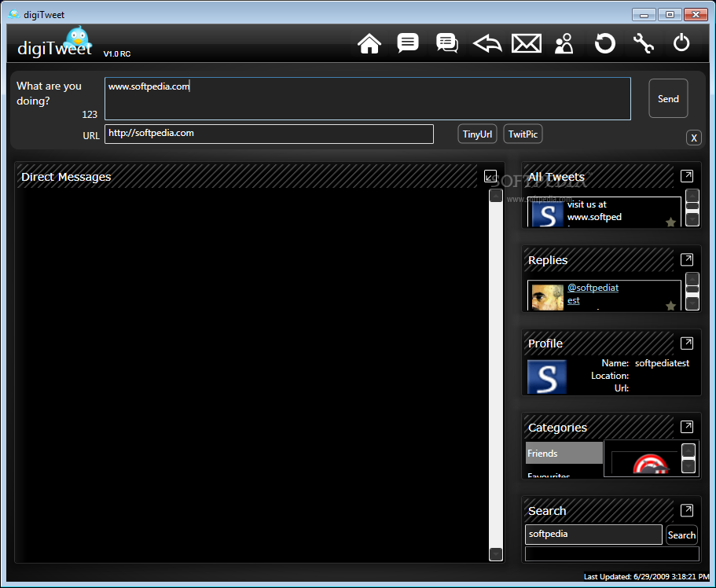Screen dimensions: 716x588
Task: Click the red gauge category thumbnail
Action: (650, 463)
